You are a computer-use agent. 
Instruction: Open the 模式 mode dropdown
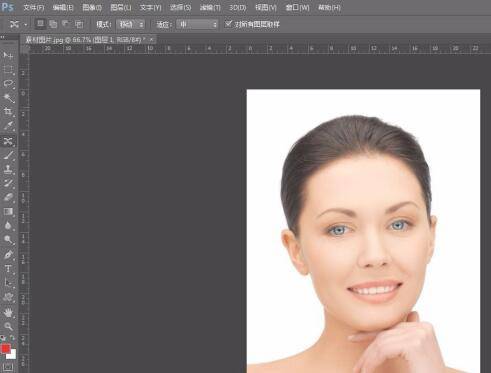[131, 24]
